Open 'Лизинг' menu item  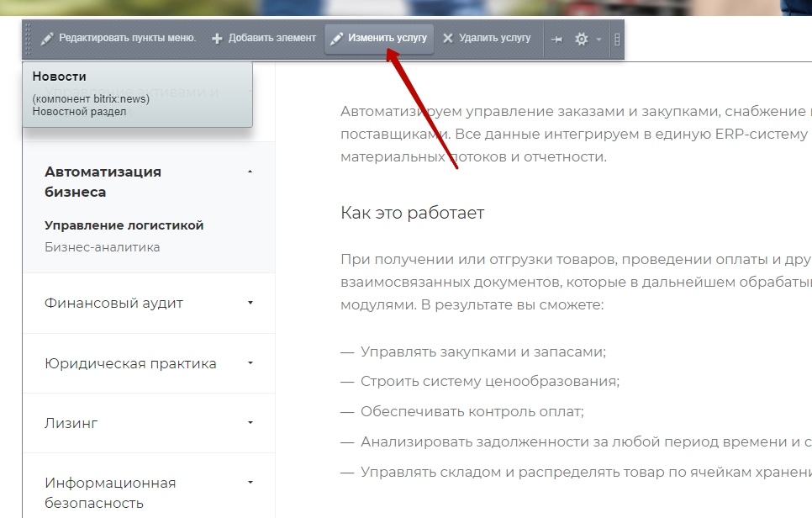pyautogui.click(x=71, y=423)
